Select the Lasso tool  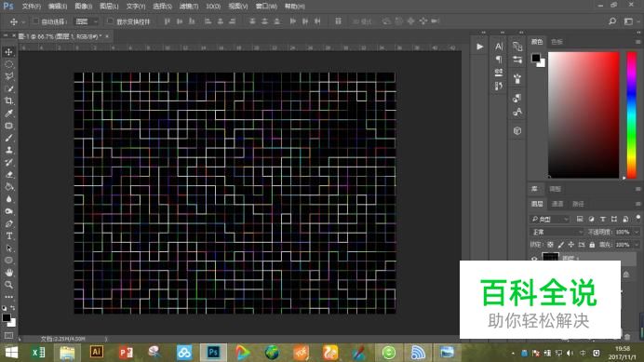(8, 76)
